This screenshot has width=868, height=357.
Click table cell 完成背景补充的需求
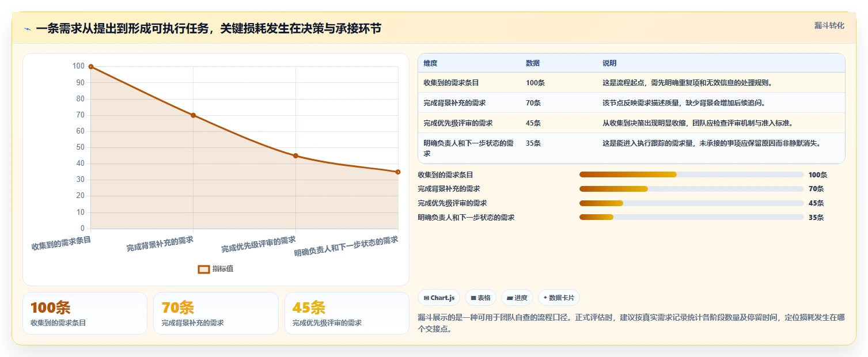pyautogui.click(x=454, y=103)
